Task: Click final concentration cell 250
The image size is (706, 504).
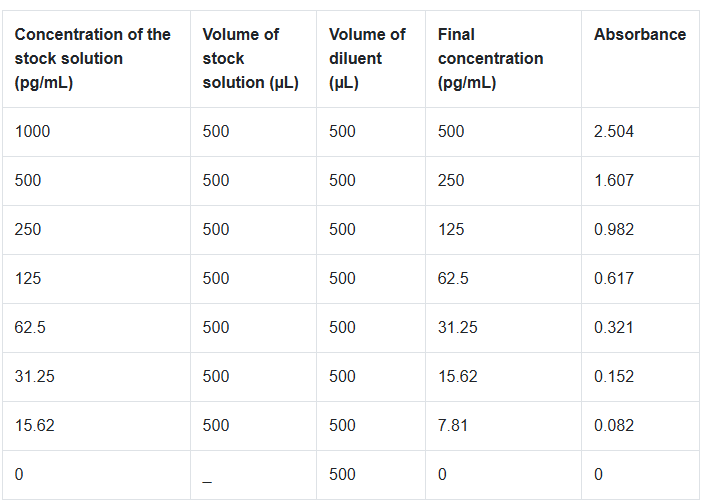Action: [451, 181]
